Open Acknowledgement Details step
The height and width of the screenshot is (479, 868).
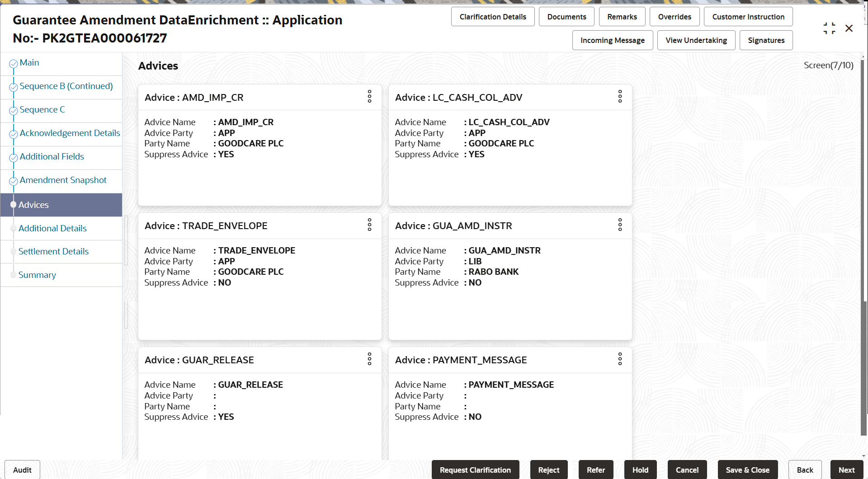point(70,133)
